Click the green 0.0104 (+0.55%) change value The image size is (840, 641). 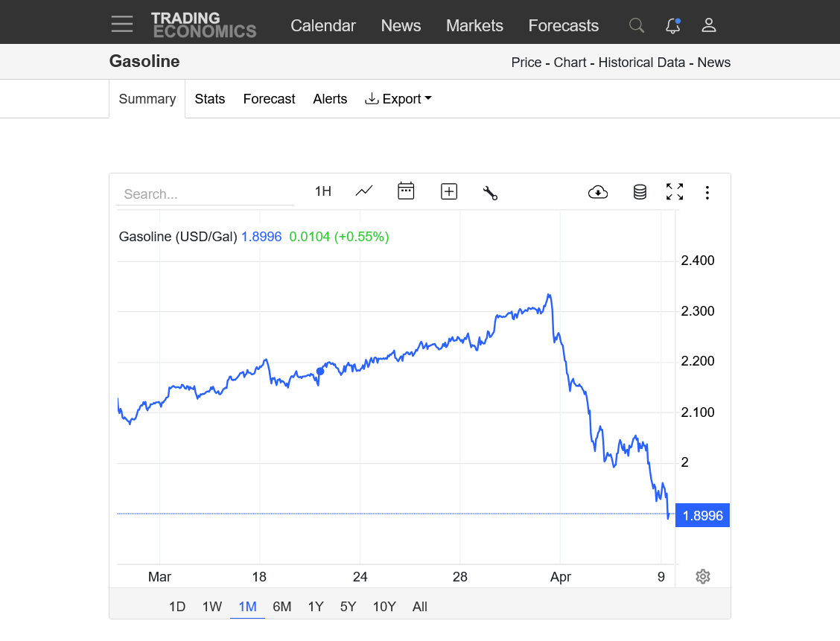339,237
